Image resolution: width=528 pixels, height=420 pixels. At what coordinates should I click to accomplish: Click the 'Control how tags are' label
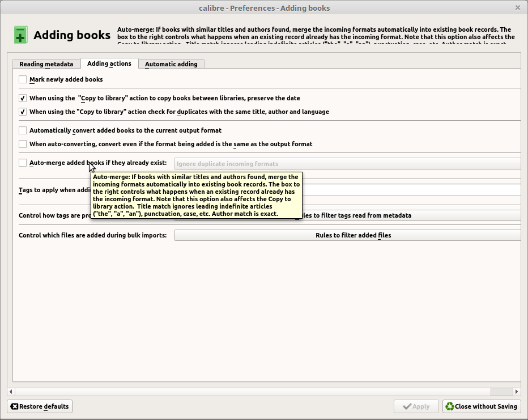click(x=54, y=215)
